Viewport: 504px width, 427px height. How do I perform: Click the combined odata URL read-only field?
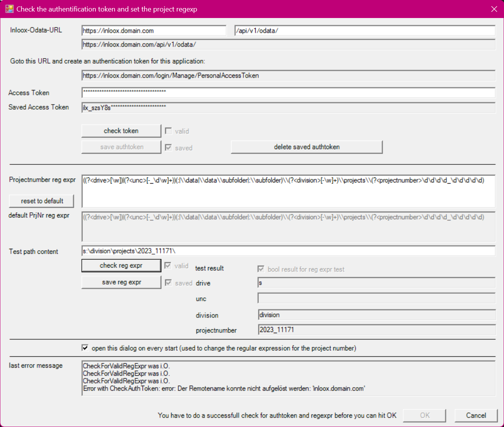pyautogui.click(x=289, y=44)
